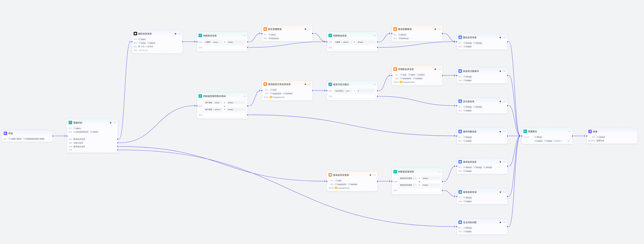Viewport: 644px width, 244px height.
Task: Open three-dot menu of 是否已经注册过 node
Action: (x=374, y=84)
